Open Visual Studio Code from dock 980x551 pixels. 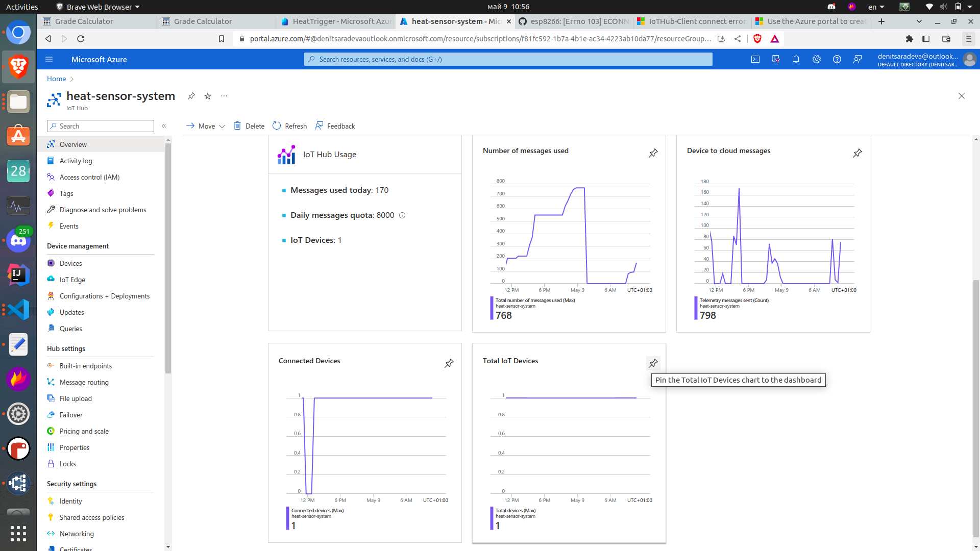18,310
